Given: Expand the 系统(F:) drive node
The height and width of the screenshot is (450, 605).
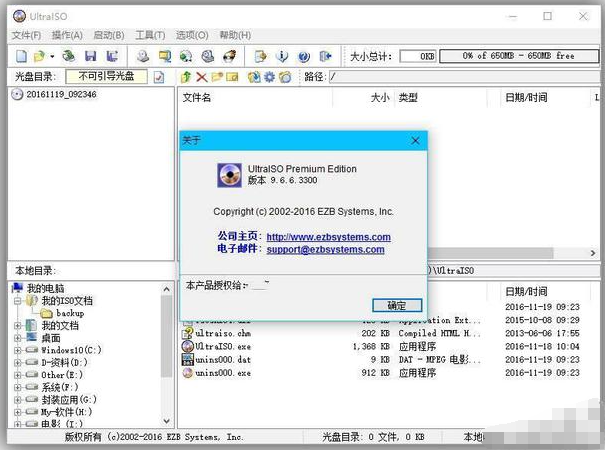Looking at the screenshot, I should pyautogui.click(x=18, y=387).
